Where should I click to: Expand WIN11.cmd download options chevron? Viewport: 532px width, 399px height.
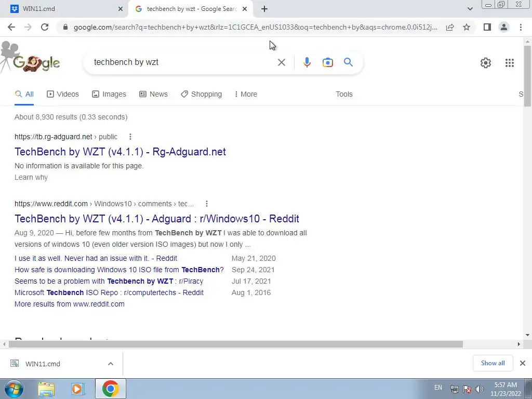point(111,364)
